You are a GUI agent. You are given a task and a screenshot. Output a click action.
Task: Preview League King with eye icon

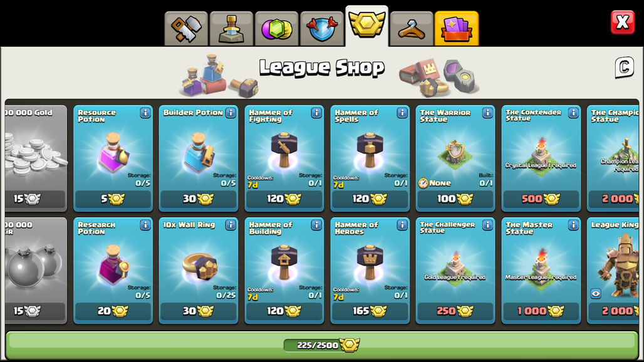pos(596,294)
